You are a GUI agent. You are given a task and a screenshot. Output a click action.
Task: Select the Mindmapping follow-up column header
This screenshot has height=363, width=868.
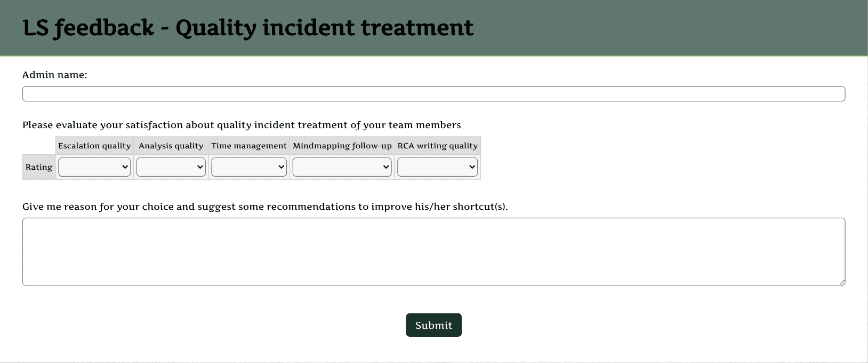tap(342, 146)
